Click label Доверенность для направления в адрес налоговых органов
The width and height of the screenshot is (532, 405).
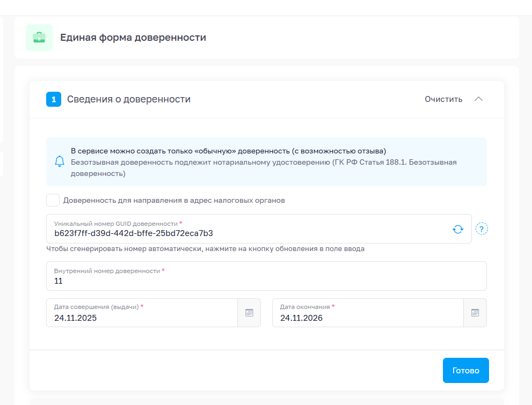[174, 201]
